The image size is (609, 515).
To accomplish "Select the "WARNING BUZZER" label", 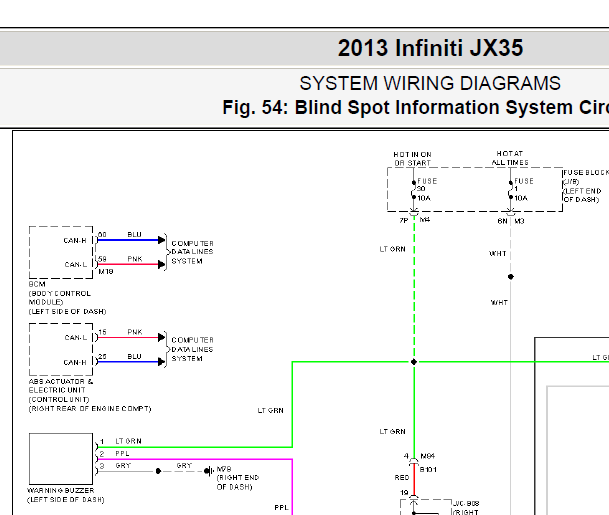I will coord(61,491).
